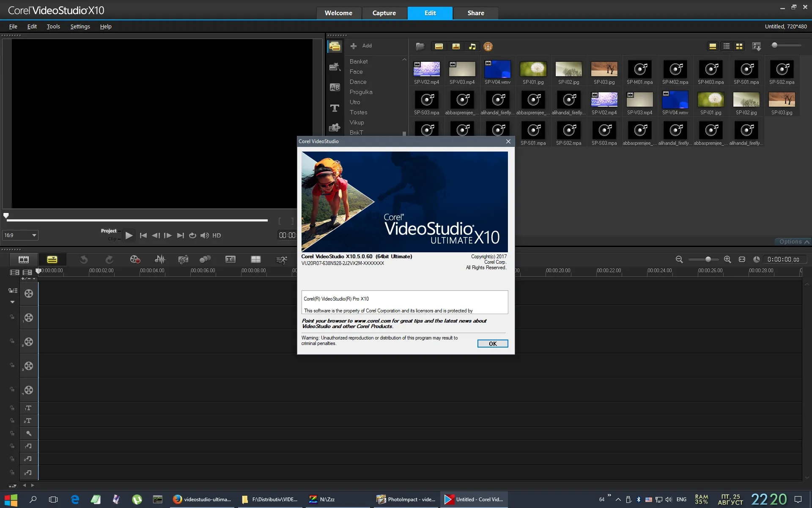Zoom in on the timeline
812x508 pixels.
pyautogui.click(x=727, y=260)
